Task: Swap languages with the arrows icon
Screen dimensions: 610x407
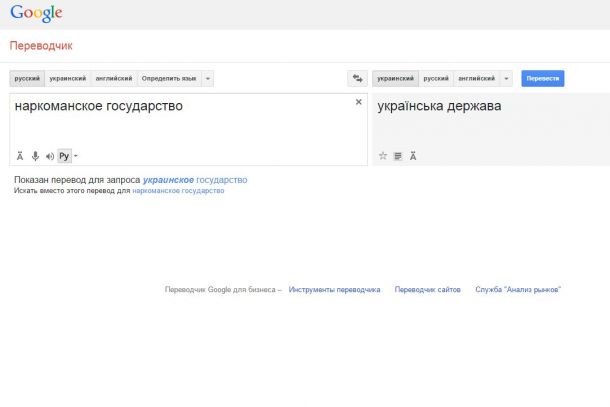Action: (x=357, y=79)
